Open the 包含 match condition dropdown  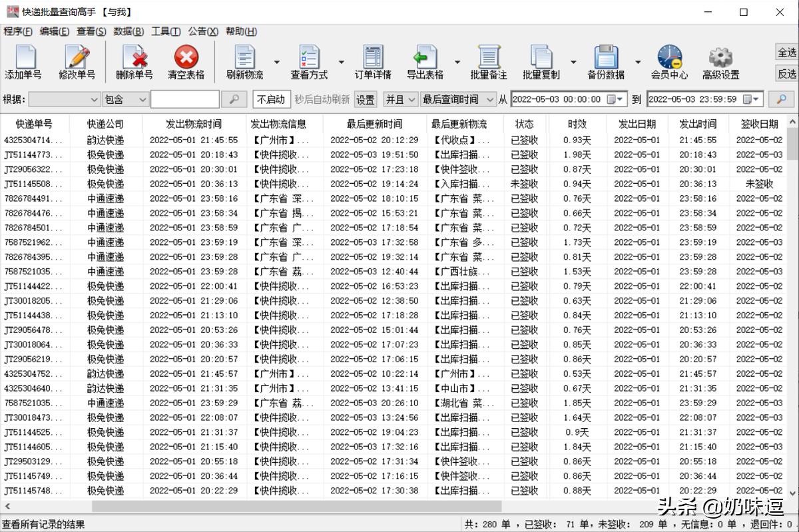coord(124,99)
